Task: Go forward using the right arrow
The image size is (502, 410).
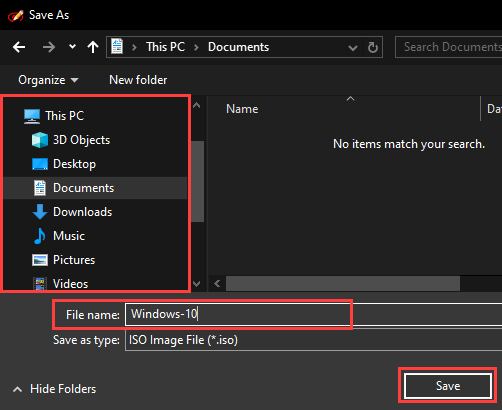Action: pyautogui.click(x=49, y=47)
